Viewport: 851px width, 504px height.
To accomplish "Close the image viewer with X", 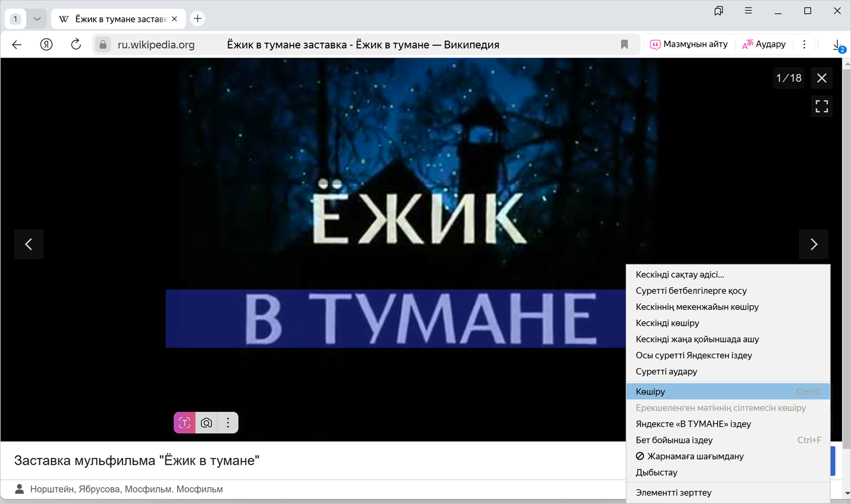I will point(821,78).
